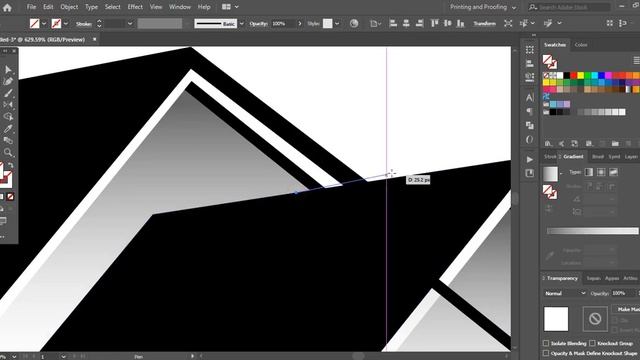Click Swatch Libraries menu icon
The width and height of the screenshot is (640, 360).
click(x=548, y=143)
